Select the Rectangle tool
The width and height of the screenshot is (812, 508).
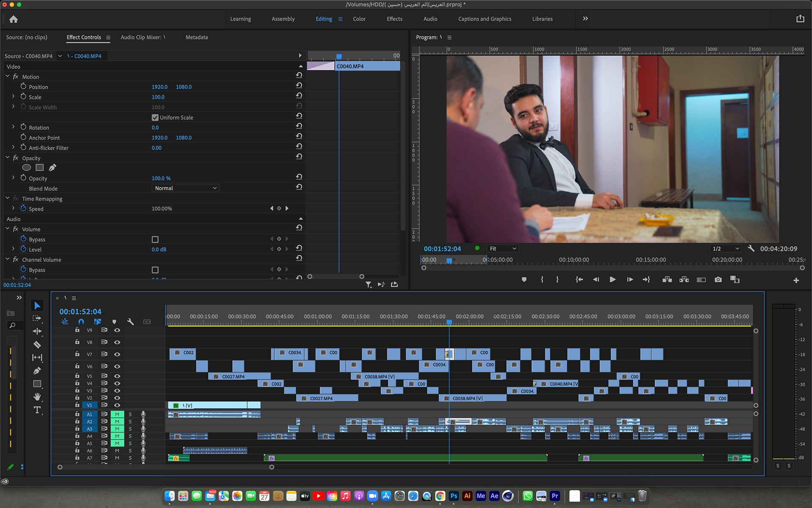tap(37, 384)
